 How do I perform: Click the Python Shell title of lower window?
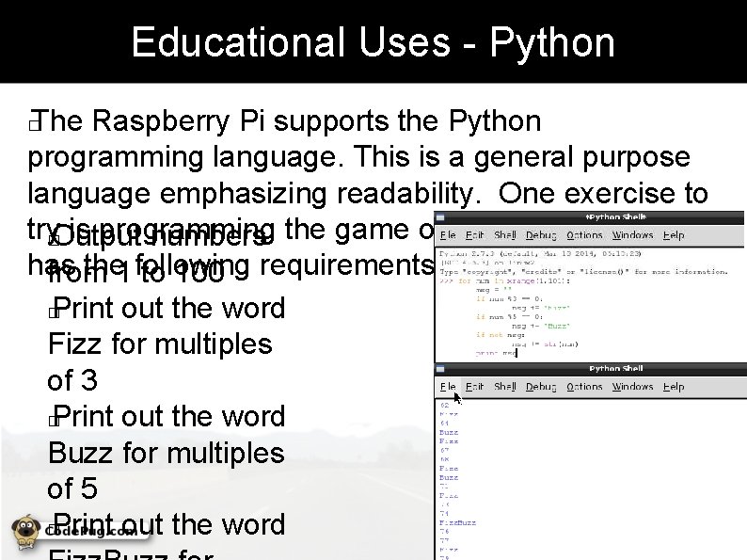pyautogui.click(x=616, y=368)
